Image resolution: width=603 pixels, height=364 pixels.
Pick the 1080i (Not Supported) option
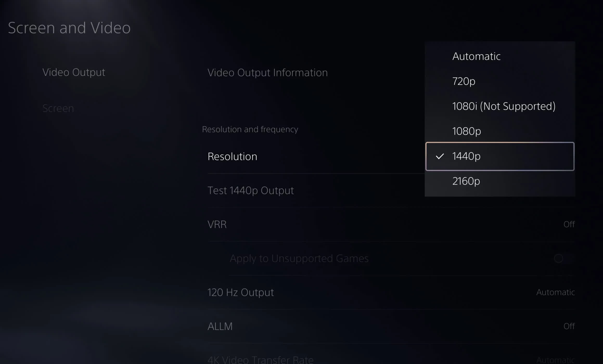click(499, 106)
